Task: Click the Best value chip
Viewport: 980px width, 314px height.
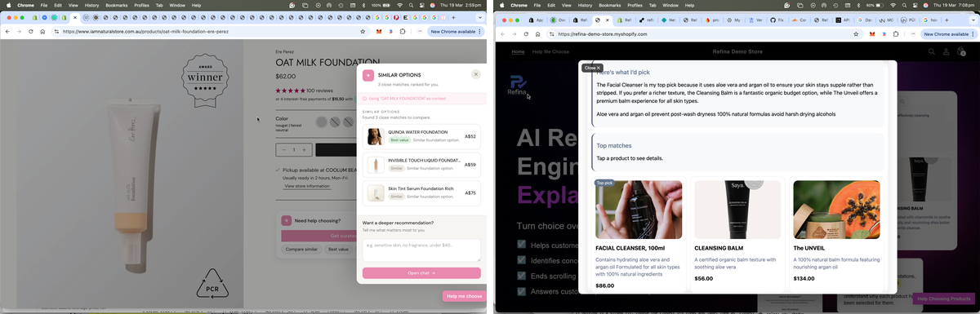Action: coord(337,250)
